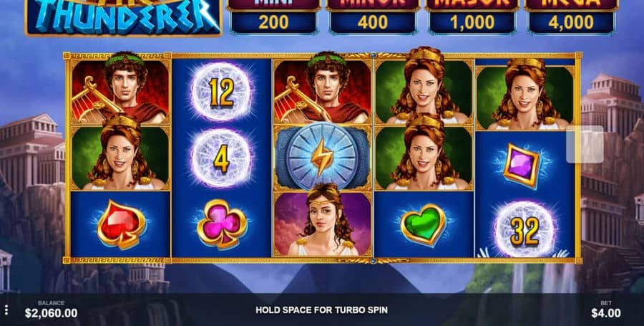Open the three-dot game menu
This screenshot has width=644, height=326.
(6, 310)
